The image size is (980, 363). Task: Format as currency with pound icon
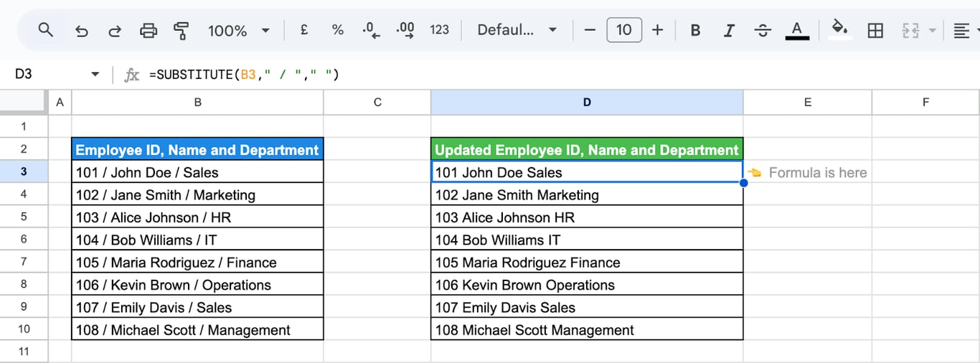tap(304, 30)
